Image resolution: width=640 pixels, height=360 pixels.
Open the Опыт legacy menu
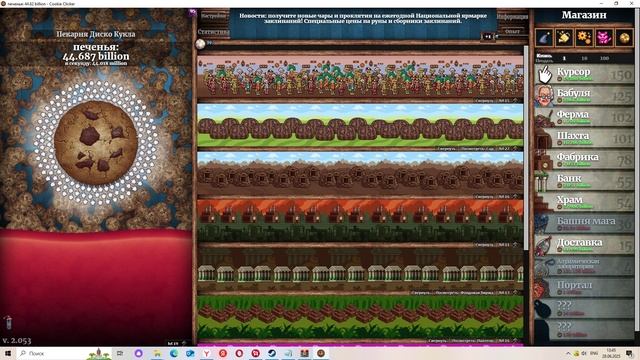coord(512,31)
